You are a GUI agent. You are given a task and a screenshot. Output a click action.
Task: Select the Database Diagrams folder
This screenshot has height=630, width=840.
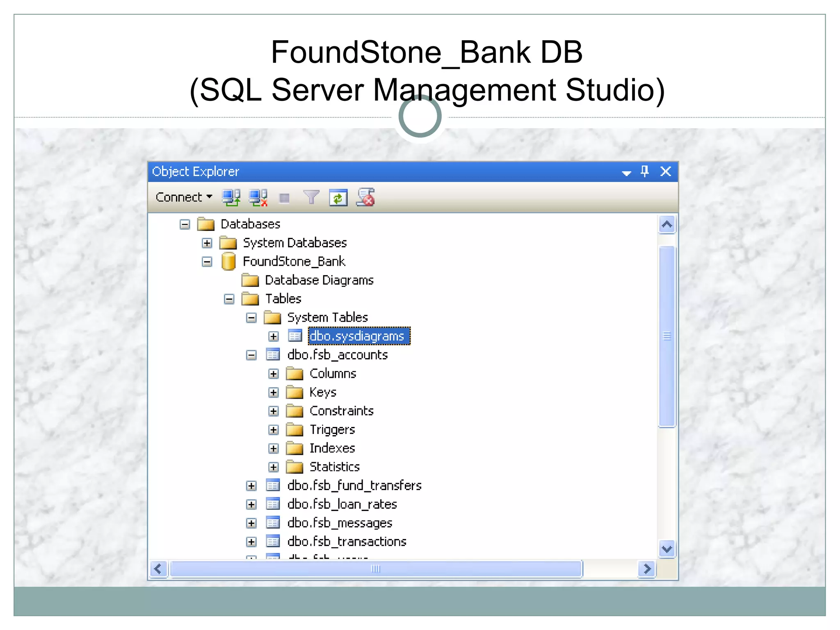320,280
